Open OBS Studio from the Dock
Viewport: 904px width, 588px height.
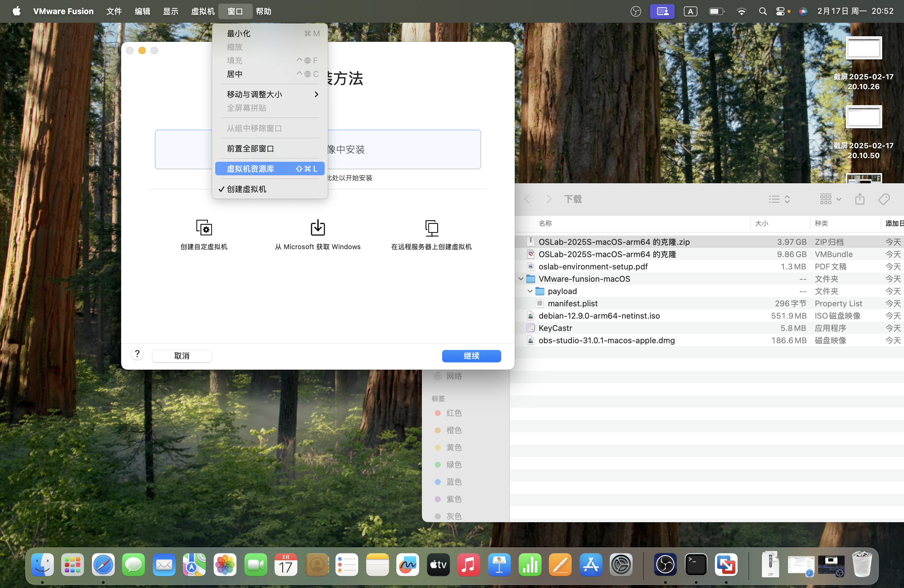coord(665,565)
